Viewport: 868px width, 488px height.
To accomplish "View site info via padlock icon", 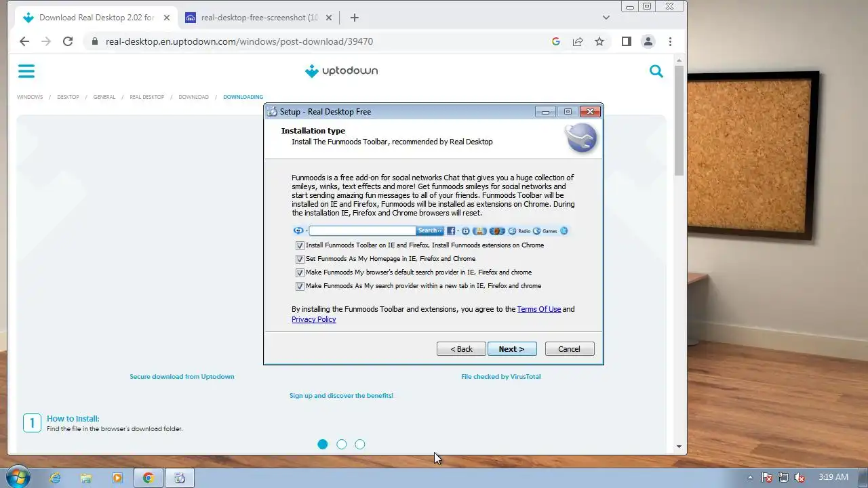I will point(94,41).
